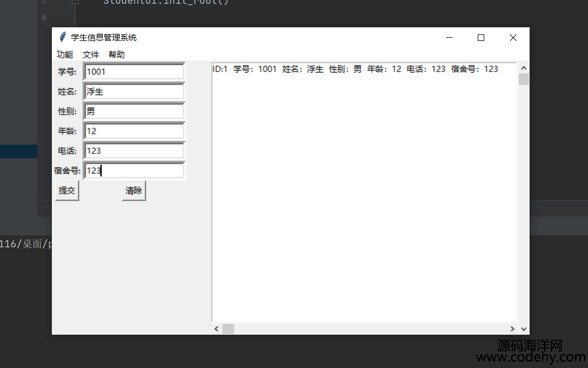
Task: Click the 性别: label
Action: (x=67, y=111)
